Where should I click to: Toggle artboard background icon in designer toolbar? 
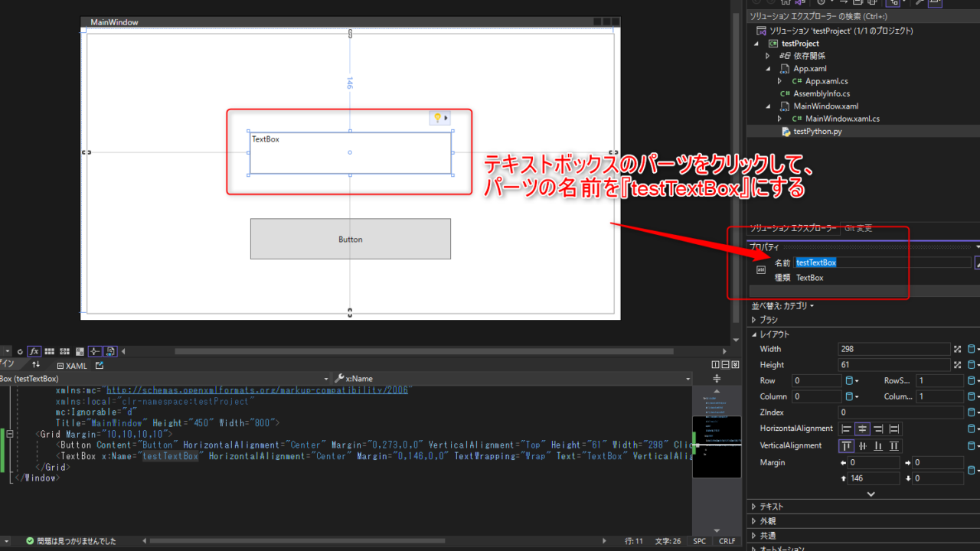pos(80,351)
